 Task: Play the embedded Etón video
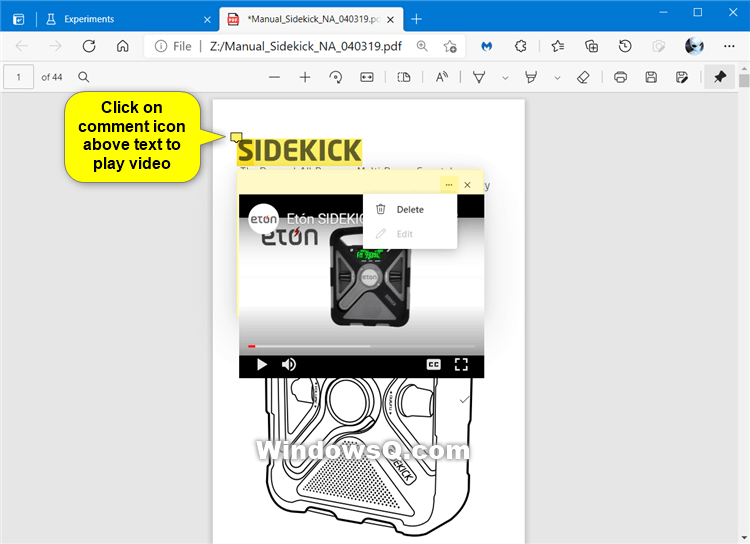pos(262,365)
